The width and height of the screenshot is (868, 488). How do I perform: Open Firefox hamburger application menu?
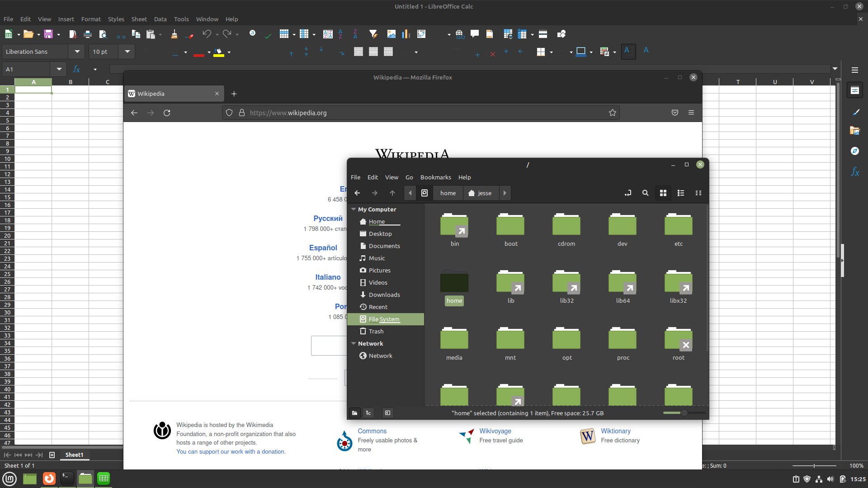691,113
